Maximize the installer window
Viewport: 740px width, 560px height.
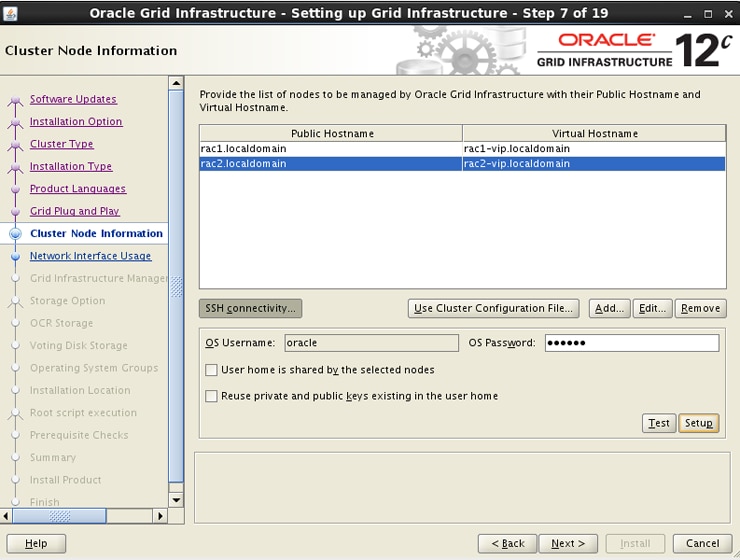point(708,14)
